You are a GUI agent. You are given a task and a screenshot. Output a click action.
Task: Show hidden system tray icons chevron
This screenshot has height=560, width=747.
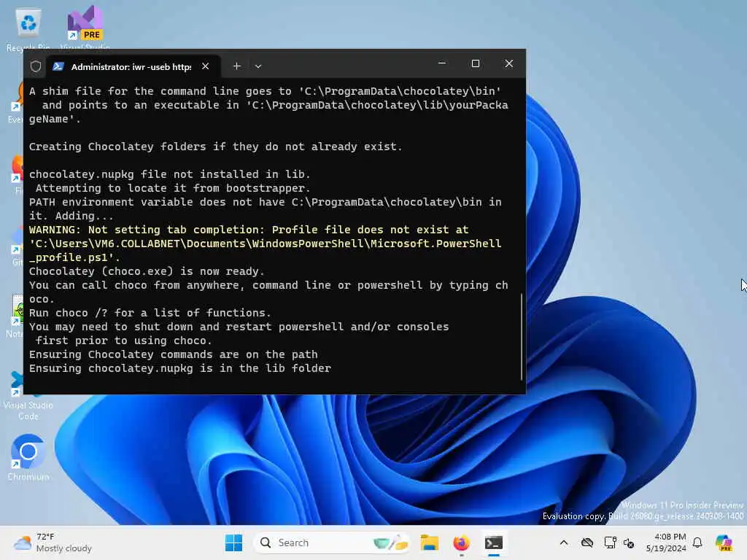pyautogui.click(x=564, y=542)
